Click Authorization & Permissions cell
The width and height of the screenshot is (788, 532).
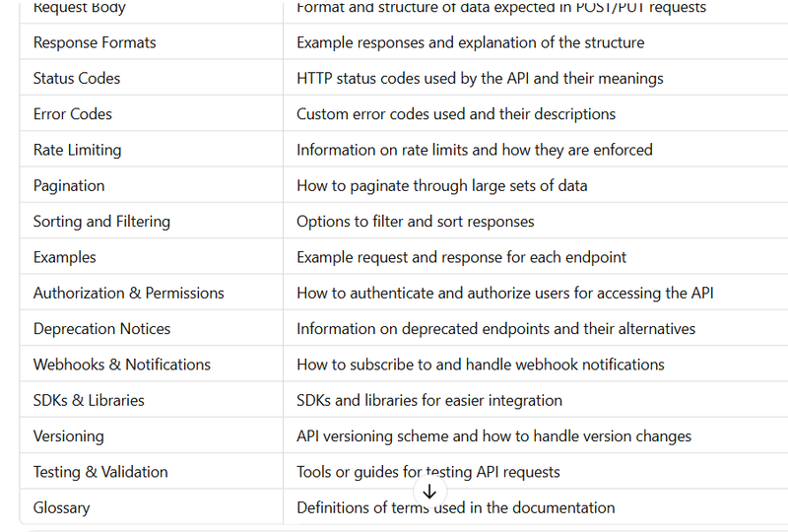click(129, 293)
